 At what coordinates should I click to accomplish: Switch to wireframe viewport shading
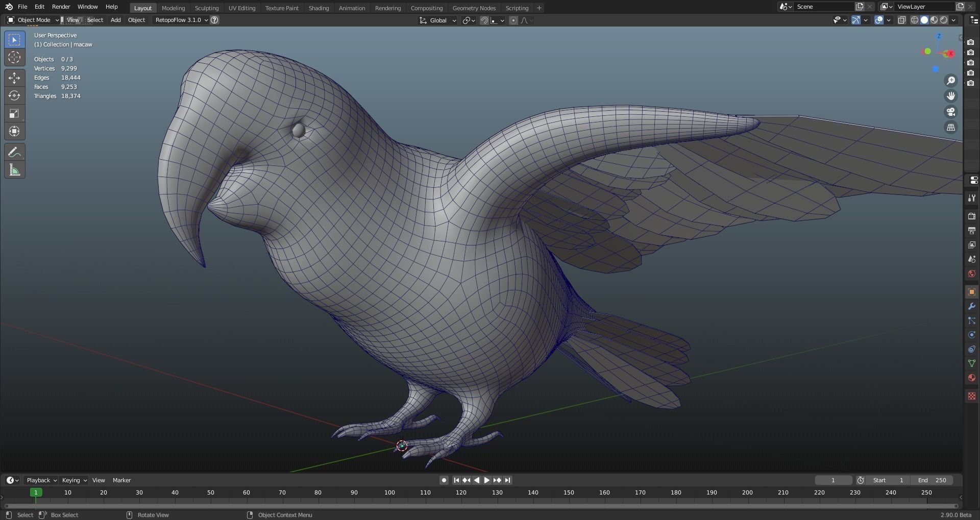coord(915,20)
